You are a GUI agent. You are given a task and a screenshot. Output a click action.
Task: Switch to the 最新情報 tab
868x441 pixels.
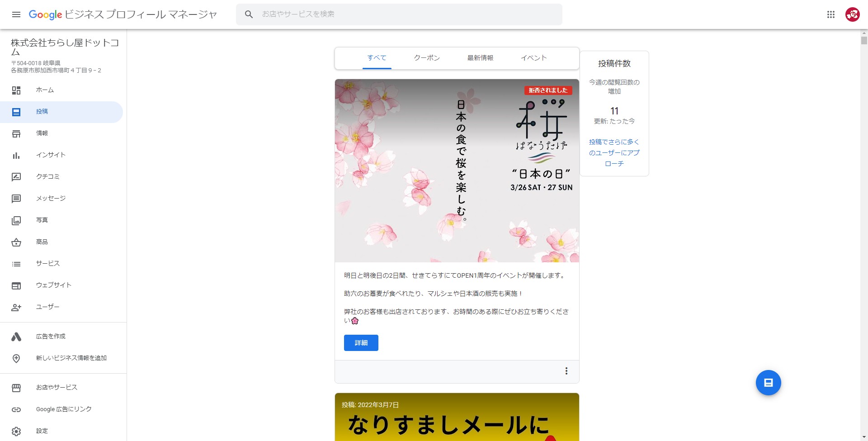(x=480, y=58)
